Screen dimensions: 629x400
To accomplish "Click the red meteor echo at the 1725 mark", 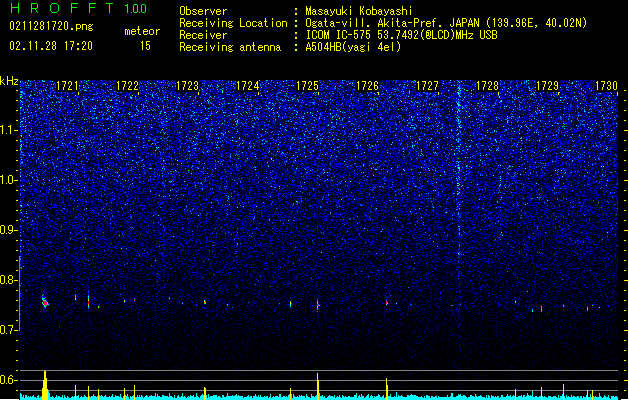I will [318, 305].
